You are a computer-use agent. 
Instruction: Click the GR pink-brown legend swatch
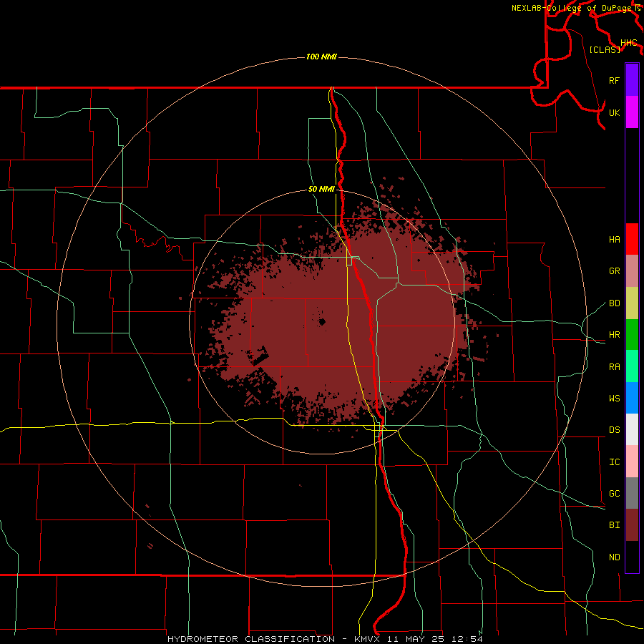tap(632, 271)
